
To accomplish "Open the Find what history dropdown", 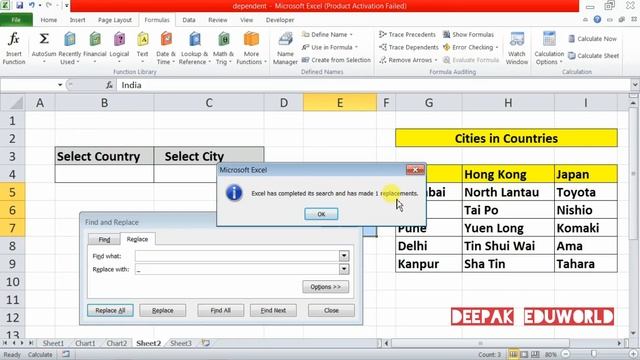I will click(344, 256).
